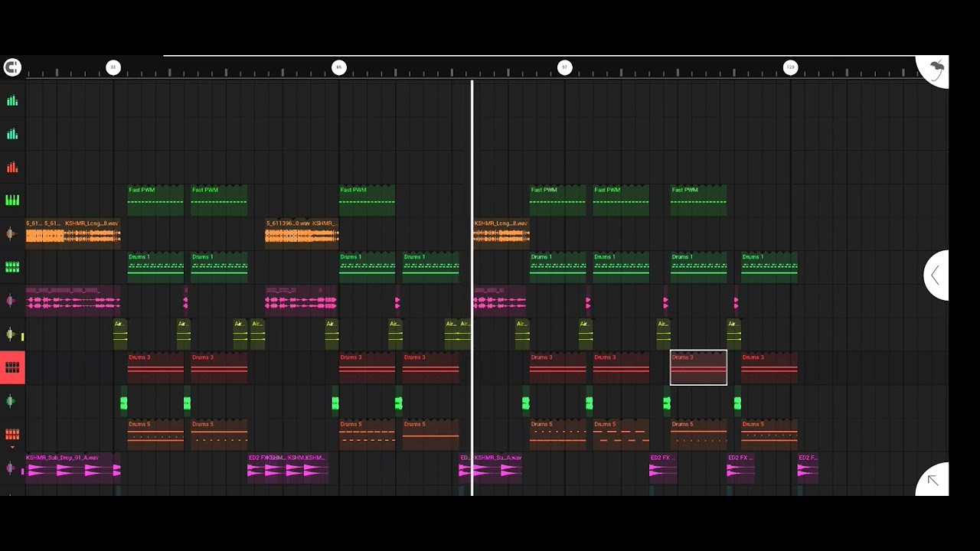Screen dimensions: 980x551
Task: Select the first teal mixer-bars track icon
Action: (x=12, y=100)
